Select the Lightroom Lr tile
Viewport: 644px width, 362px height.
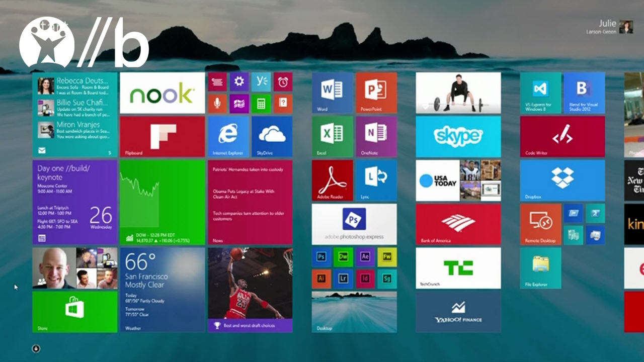[x=343, y=279]
